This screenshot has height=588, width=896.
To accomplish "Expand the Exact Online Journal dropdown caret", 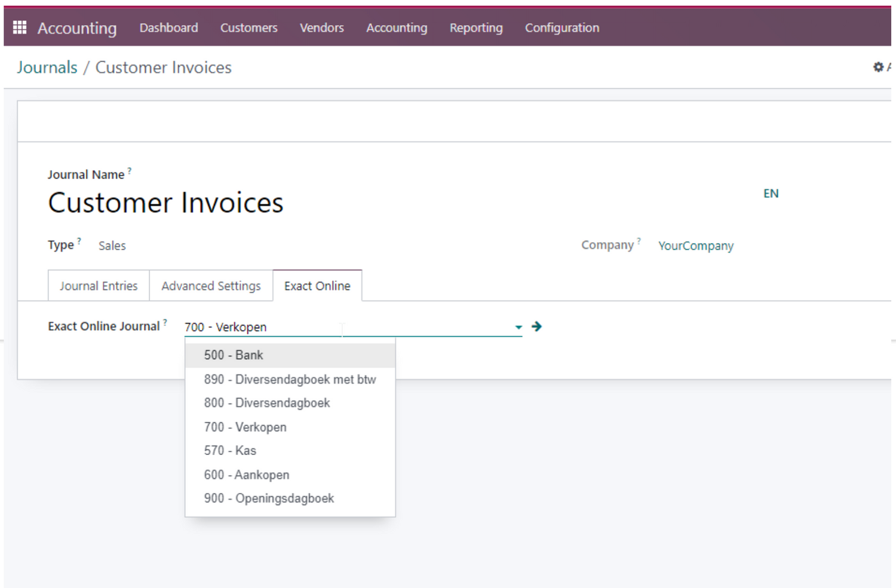I will (x=518, y=327).
